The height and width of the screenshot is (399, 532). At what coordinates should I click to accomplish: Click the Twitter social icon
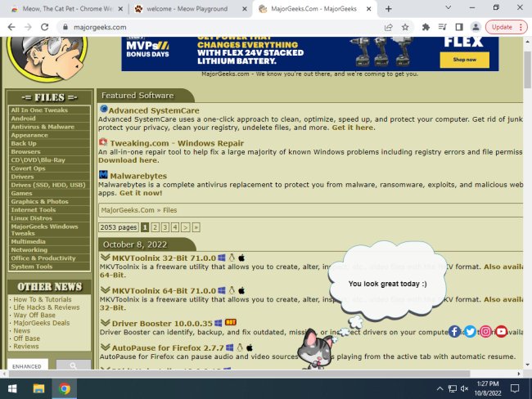click(x=470, y=331)
